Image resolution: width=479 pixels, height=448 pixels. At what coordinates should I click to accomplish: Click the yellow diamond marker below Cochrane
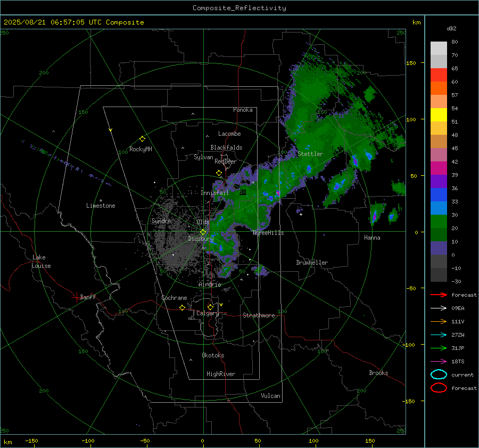click(x=183, y=308)
